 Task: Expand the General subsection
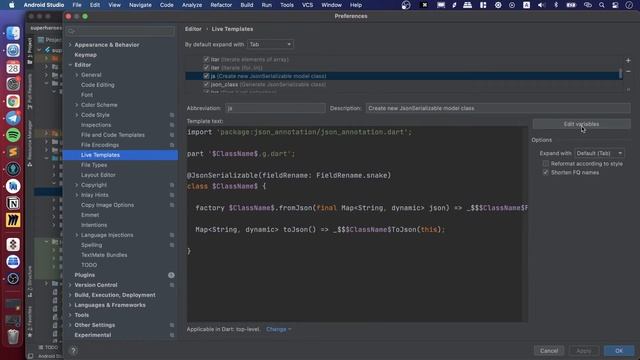tap(77, 75)
